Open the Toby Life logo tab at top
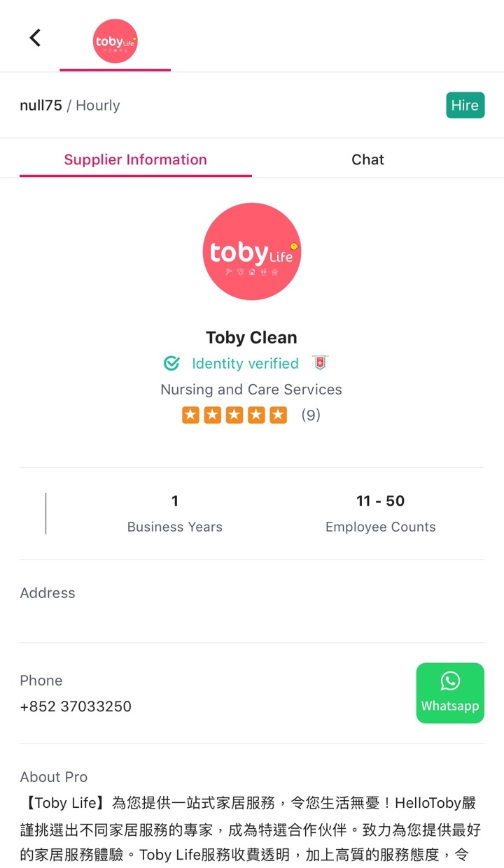 click(x=115, y=41)
